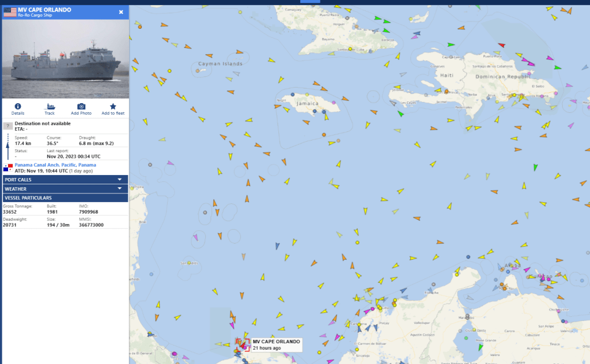
Task: Open the ship photo thumbnail
Action: [65, 59]
